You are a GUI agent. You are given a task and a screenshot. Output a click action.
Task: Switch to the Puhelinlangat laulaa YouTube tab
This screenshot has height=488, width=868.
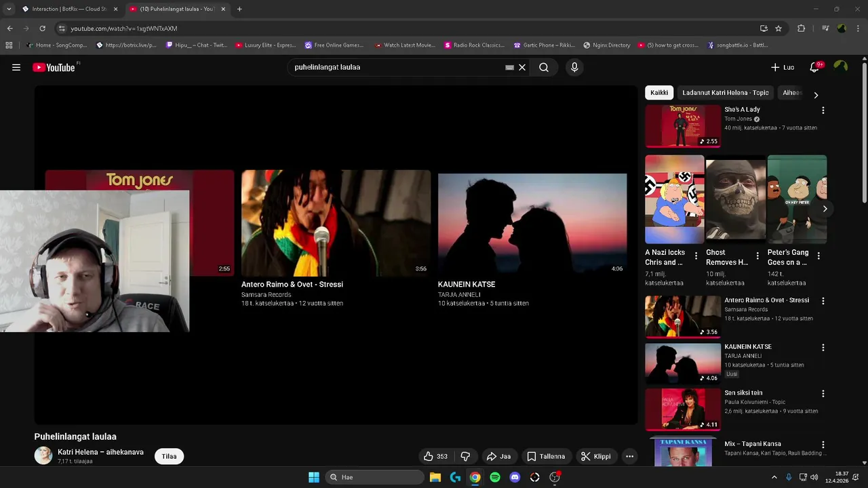point(178,9)
